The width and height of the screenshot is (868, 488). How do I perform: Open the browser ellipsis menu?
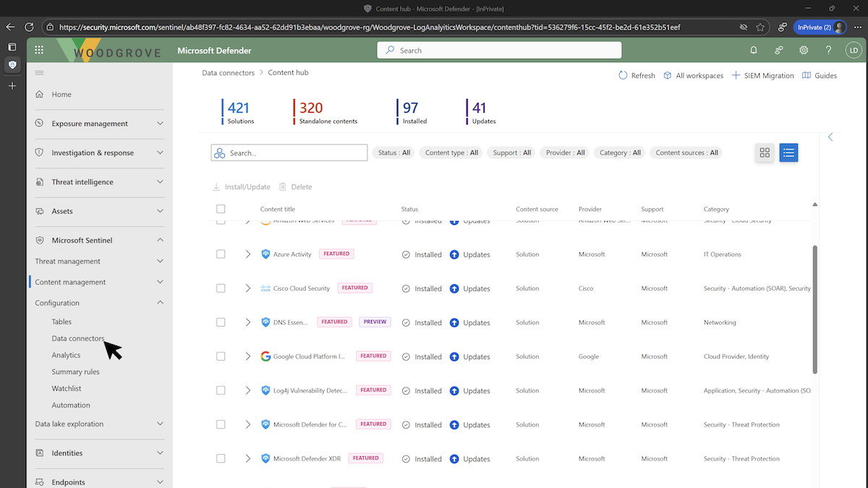pos(857,27)
